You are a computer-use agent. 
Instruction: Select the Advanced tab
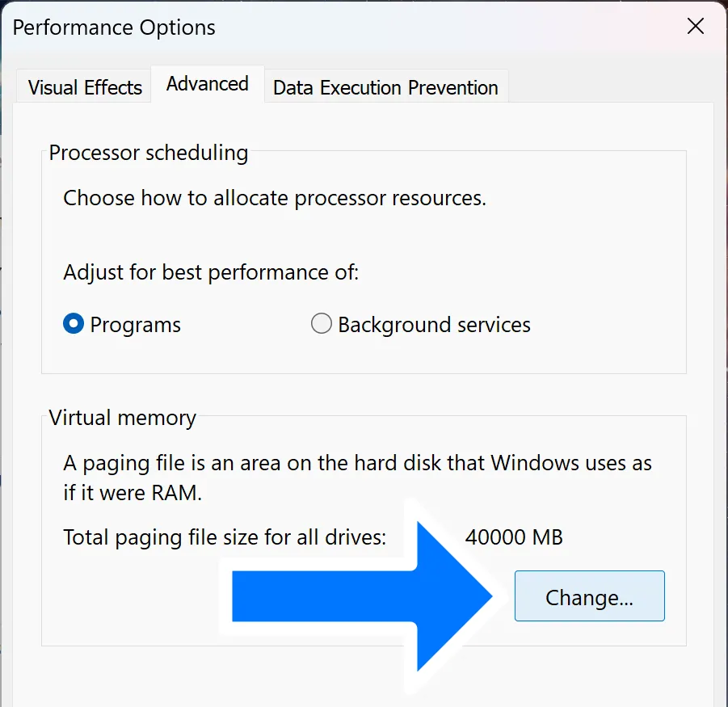point(207,84)
